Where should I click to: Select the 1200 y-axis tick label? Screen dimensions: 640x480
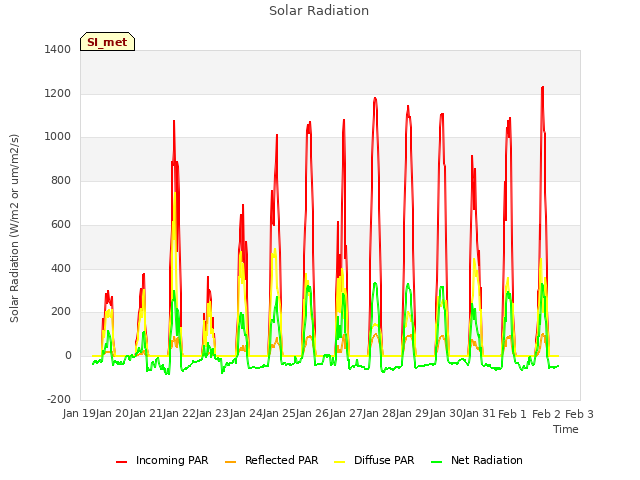[58, 93]
